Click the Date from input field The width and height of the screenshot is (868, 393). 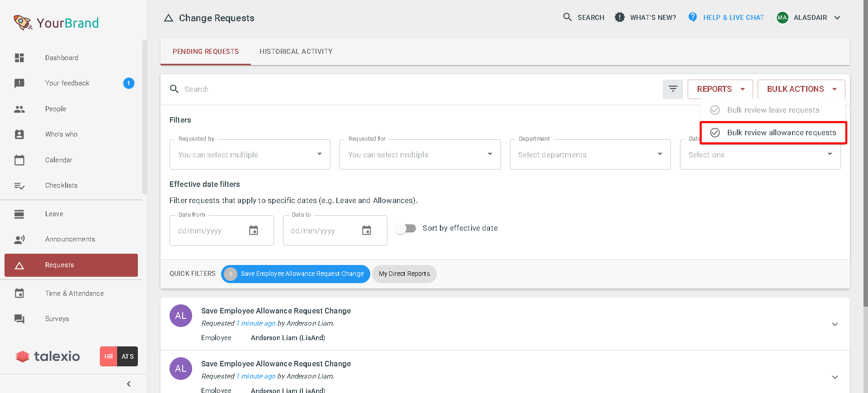[222, 231]
